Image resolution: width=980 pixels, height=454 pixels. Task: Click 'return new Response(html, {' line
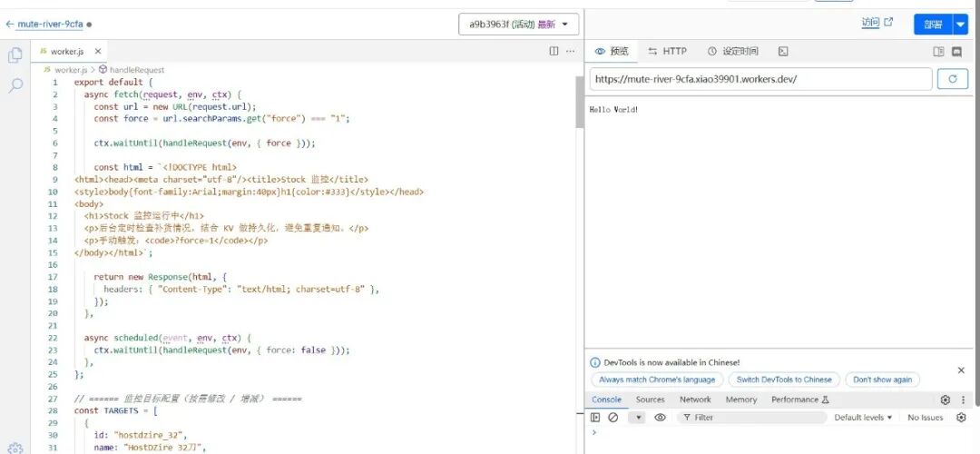click(160, 276)
